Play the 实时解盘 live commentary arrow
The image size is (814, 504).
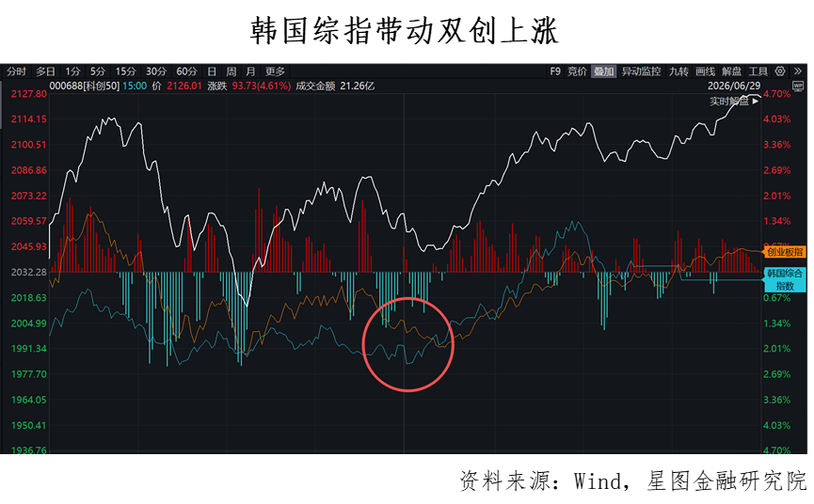tap(756, 102)
